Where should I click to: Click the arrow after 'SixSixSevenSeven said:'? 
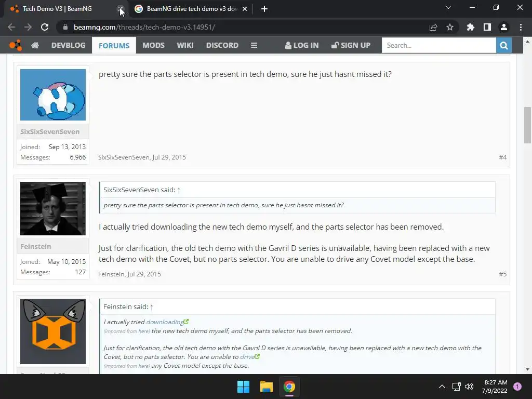coord(179,190)
